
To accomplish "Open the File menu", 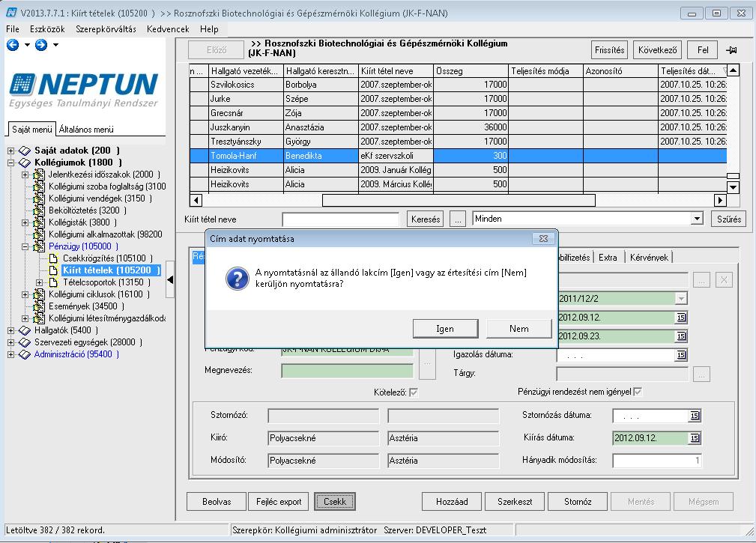I will coord(13,29).
